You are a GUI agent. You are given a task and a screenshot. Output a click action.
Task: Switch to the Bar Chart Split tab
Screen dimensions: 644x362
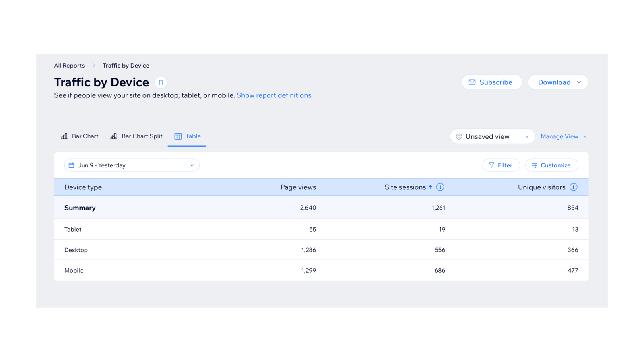click(142, 136)
